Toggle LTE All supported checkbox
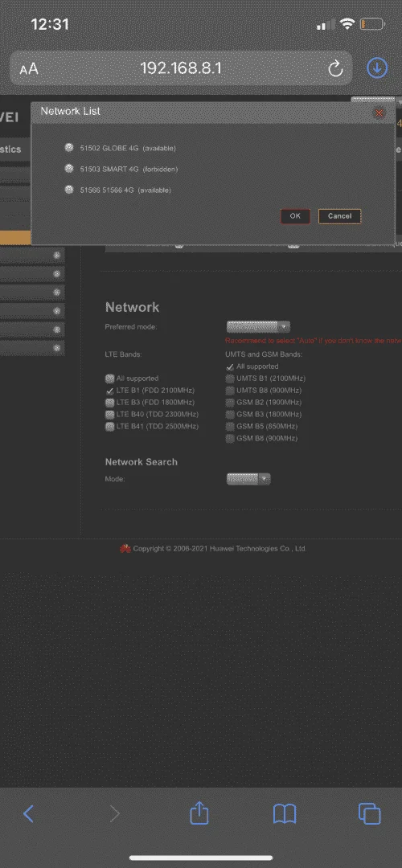Viewport: 402px width, 868px height. 109,379
